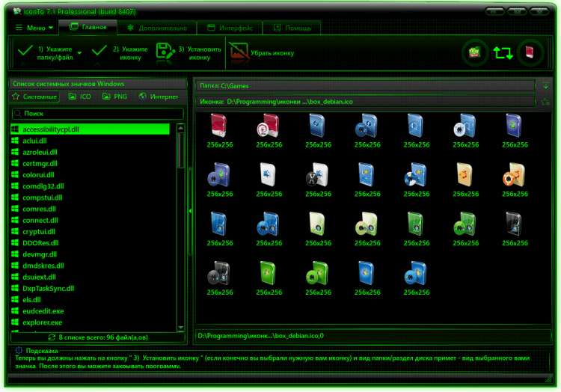
Task: Select dsuiext.dll in the list
Action: point(91,278)
